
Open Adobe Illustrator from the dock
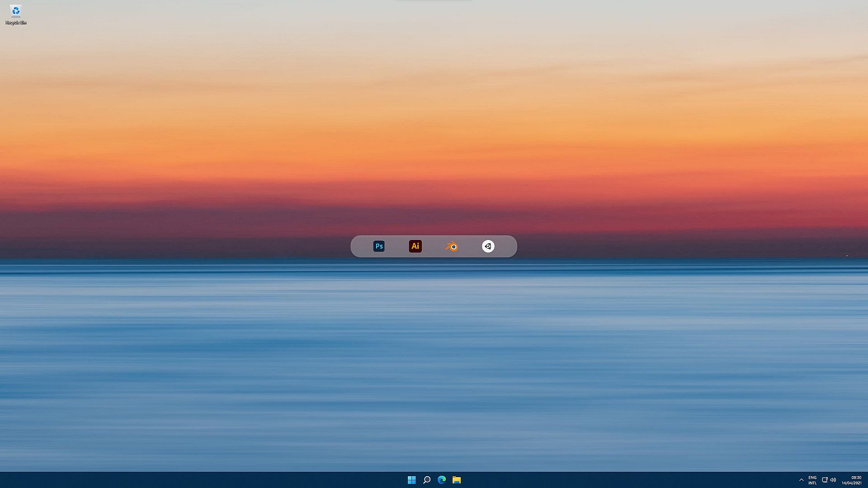pos(415,246)
